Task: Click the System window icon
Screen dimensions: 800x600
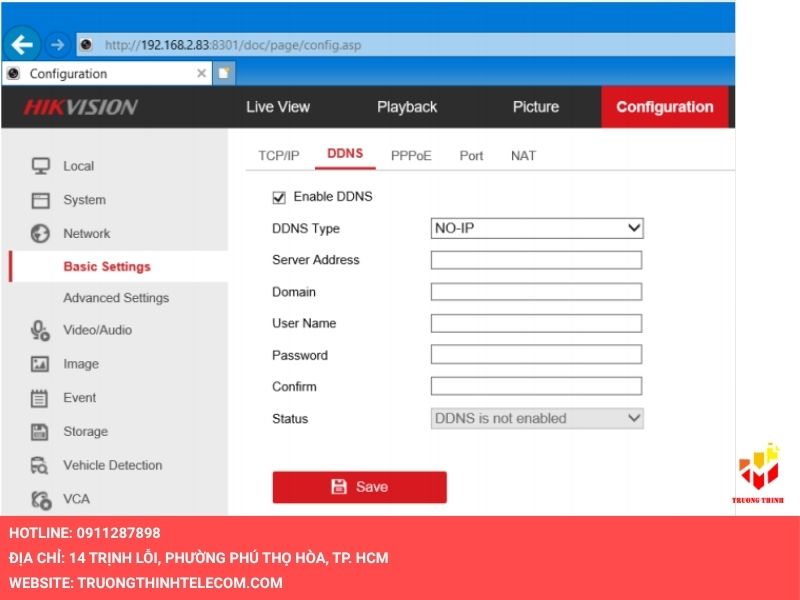Action: (x=41, y=200)
